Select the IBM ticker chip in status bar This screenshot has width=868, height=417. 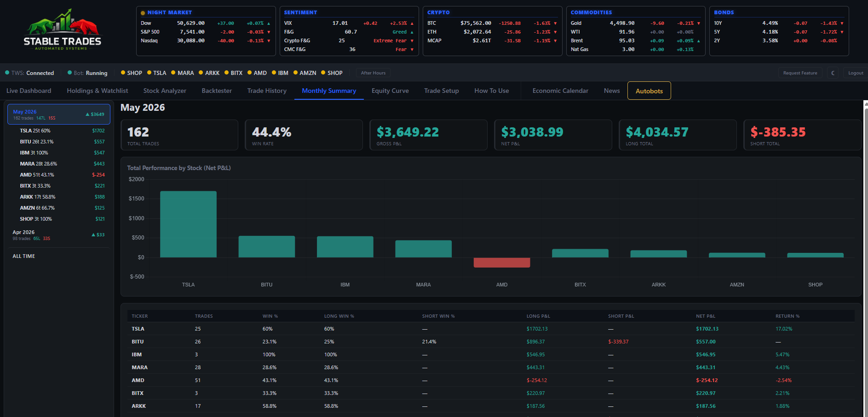[x=280, y=73]
